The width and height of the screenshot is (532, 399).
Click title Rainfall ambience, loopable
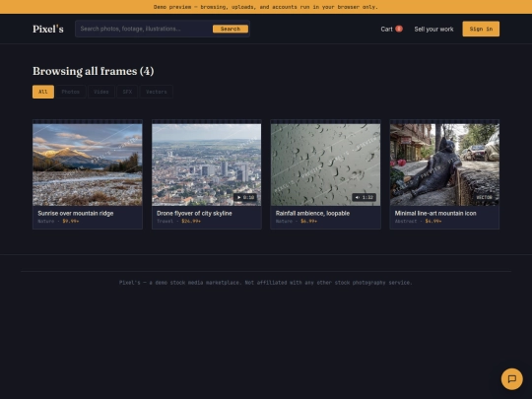[312, 213]
